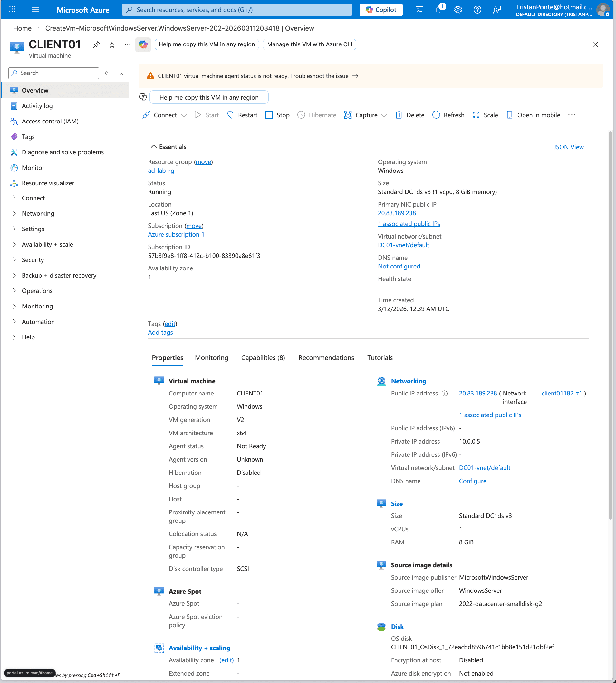The height and width of the screenshot is (683, 616).
Task: Collapse the Essentials section
Action: (168, 147)
